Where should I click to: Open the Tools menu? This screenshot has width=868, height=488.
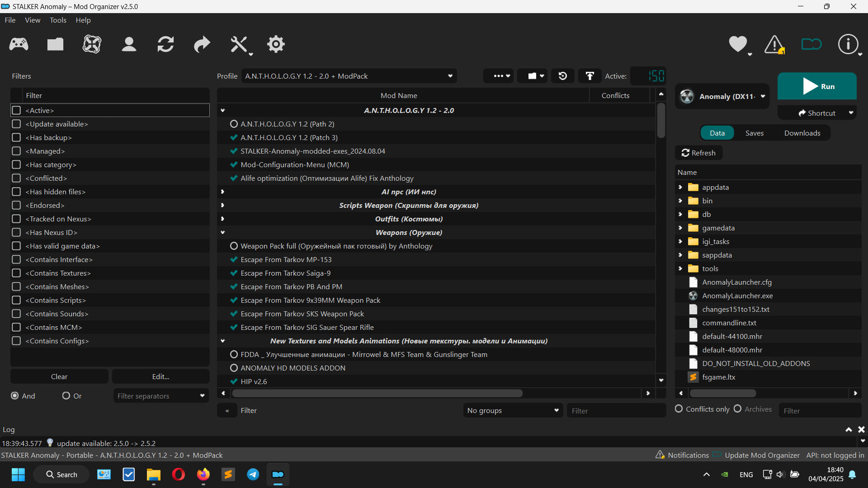point(58,20)
